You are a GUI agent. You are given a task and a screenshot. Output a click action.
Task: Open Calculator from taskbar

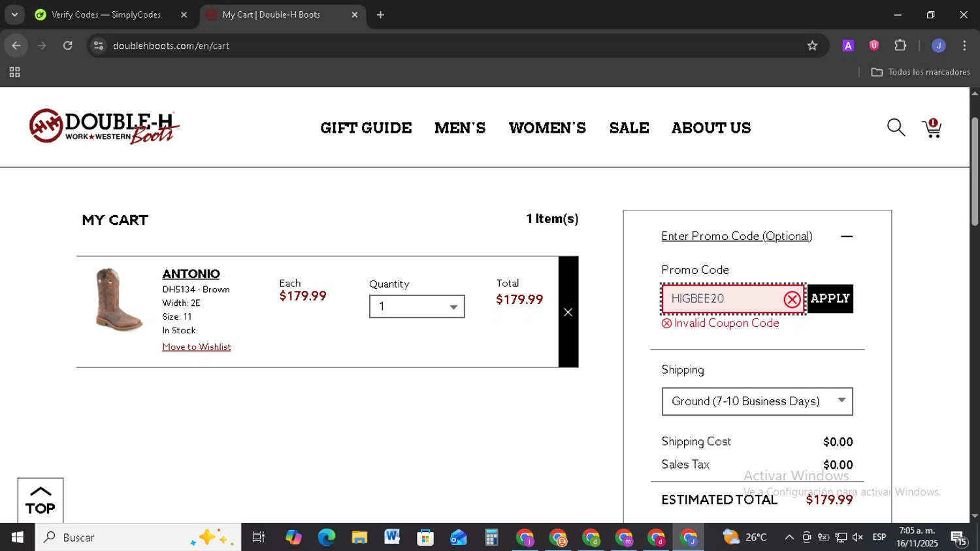pos(491,537)
